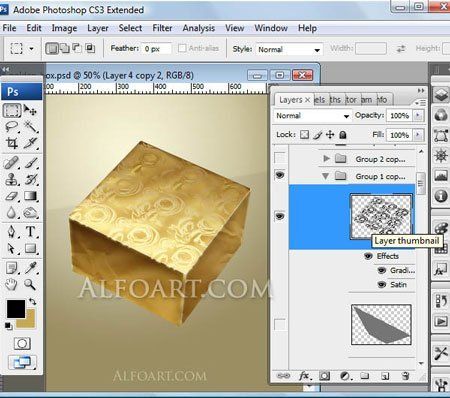Screen dimensions: 450x398
Task: Create a new layer group
Action: pyautogui.click(x=365, y=376)
